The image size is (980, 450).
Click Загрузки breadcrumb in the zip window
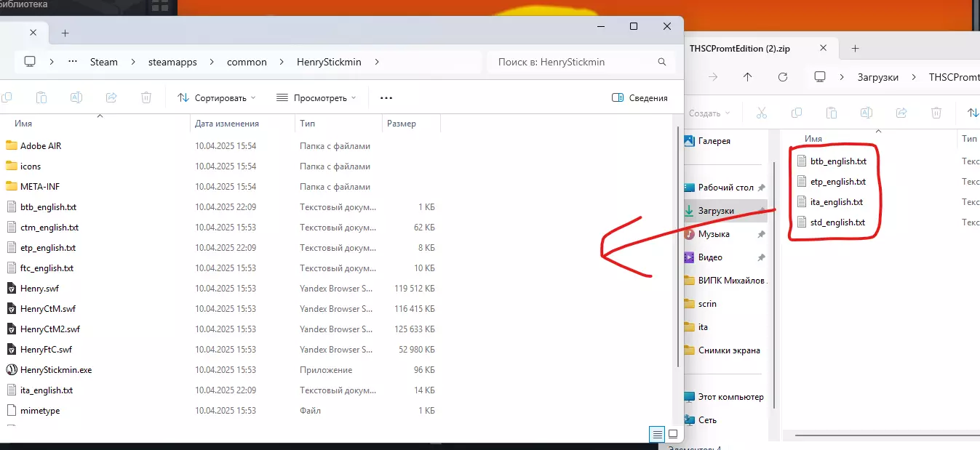879,77
